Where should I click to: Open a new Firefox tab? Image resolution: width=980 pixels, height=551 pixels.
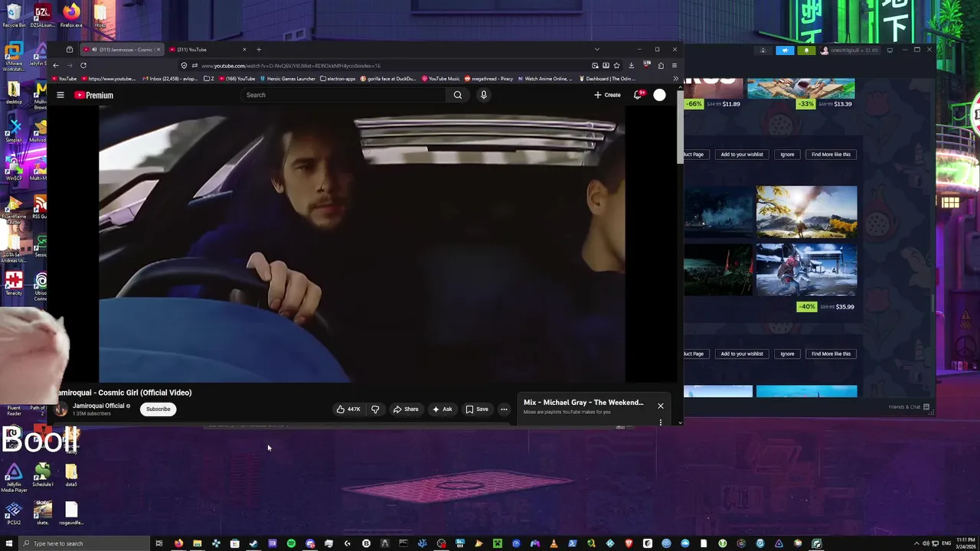click(x=259, y=50)
